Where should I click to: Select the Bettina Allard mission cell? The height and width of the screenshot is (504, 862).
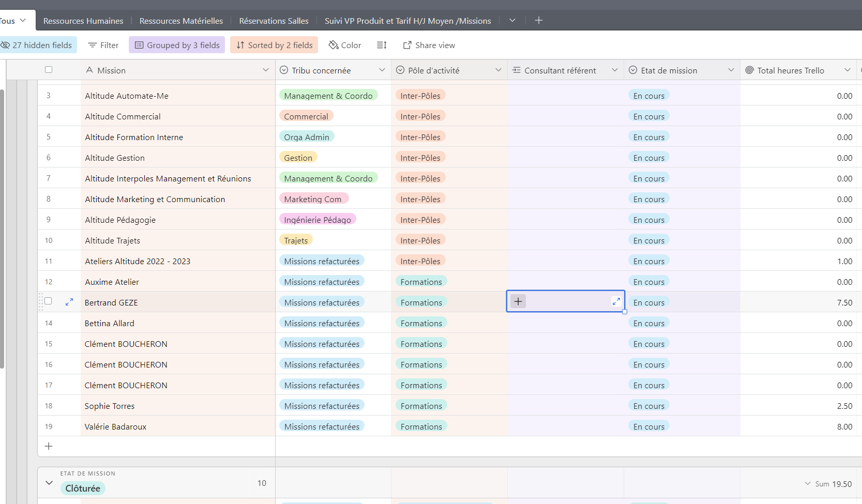click(x=178, y=323)
